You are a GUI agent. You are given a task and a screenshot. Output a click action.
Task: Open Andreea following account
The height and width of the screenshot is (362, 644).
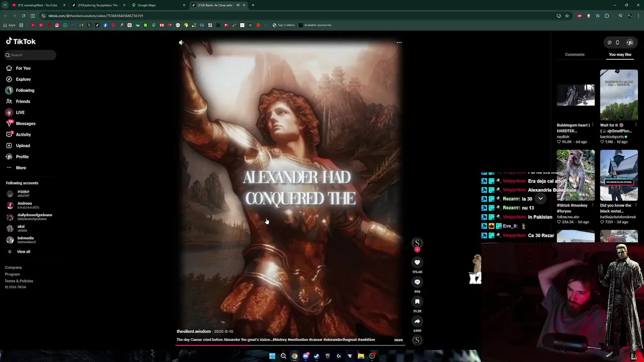click(23, 205)
